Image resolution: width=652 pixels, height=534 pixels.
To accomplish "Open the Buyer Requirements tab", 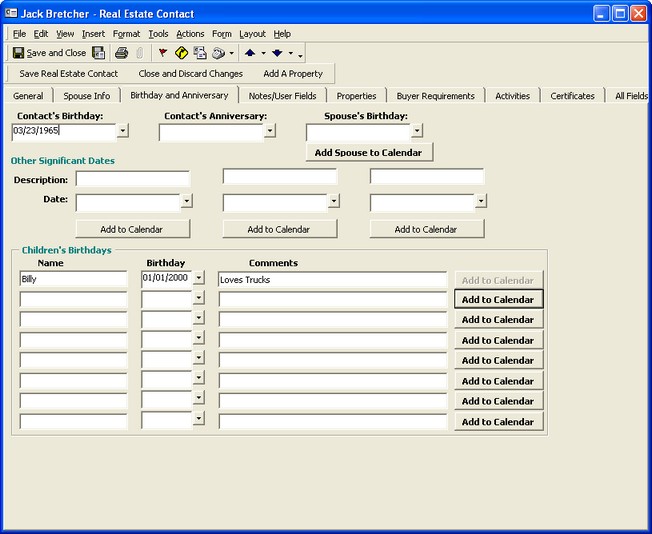I will (x=435, y=96).
